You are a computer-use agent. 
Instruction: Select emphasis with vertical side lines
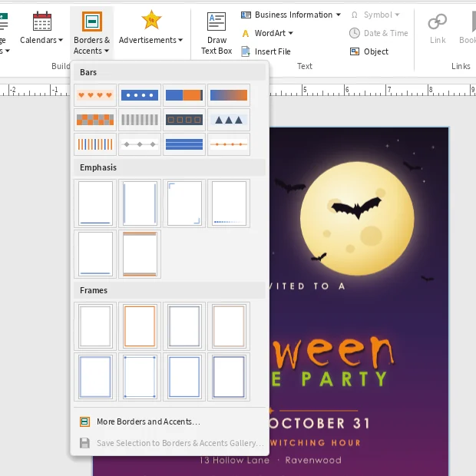click(x=140, y=203)
